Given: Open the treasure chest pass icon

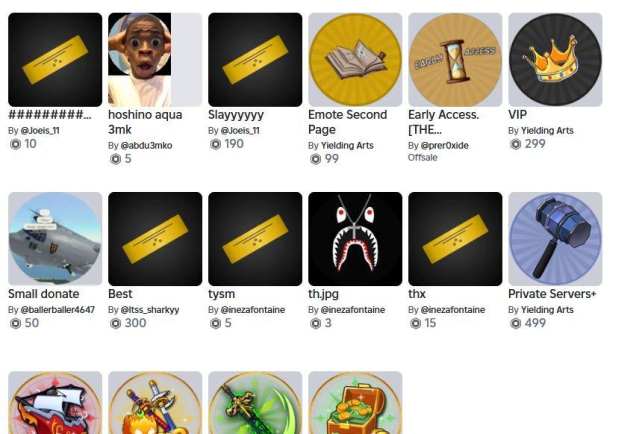Looking at the screenshot, I should [x=355, y=403].
